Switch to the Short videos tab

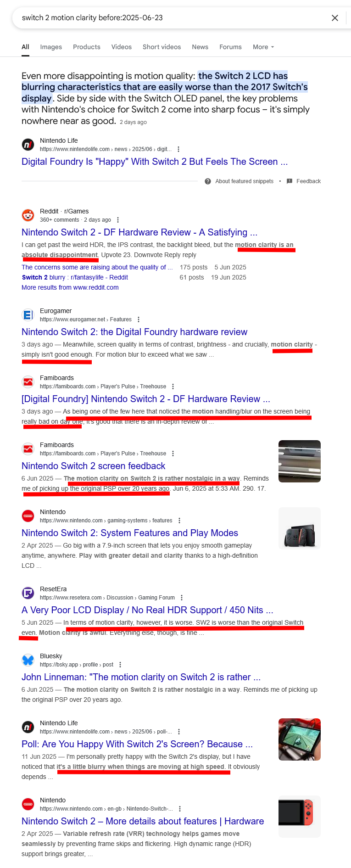(x=162, y=47)
